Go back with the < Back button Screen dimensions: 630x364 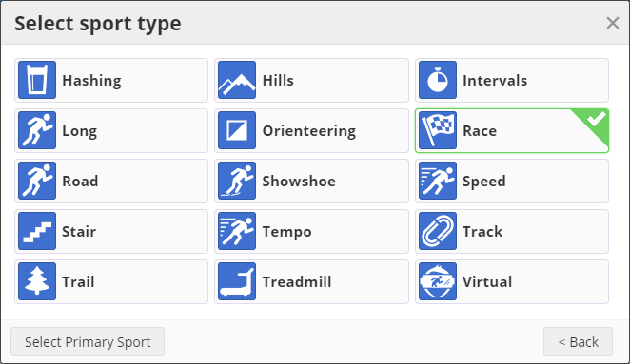coord(579,342)
